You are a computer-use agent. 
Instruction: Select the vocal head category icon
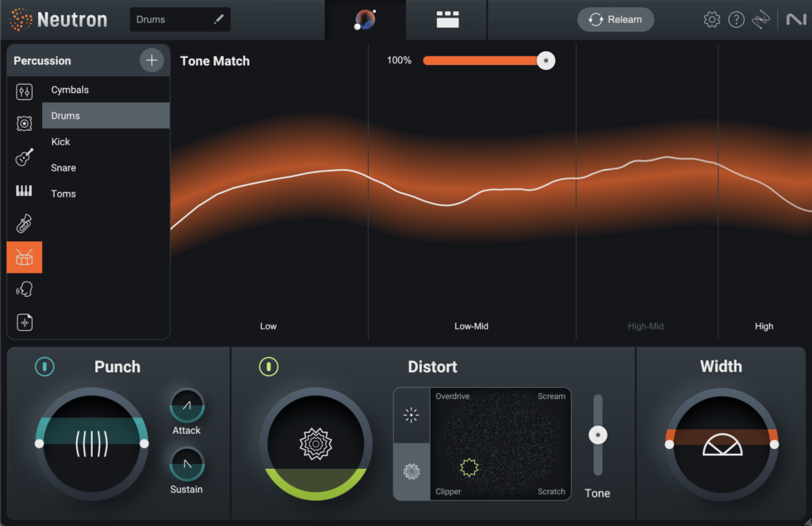pos(25,289)
